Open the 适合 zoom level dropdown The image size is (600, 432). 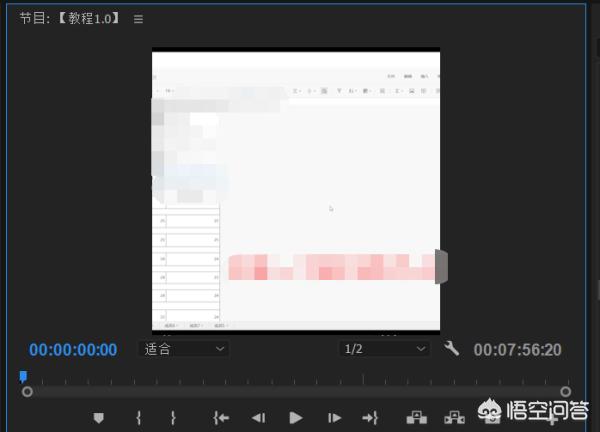[x=185, y=349]
